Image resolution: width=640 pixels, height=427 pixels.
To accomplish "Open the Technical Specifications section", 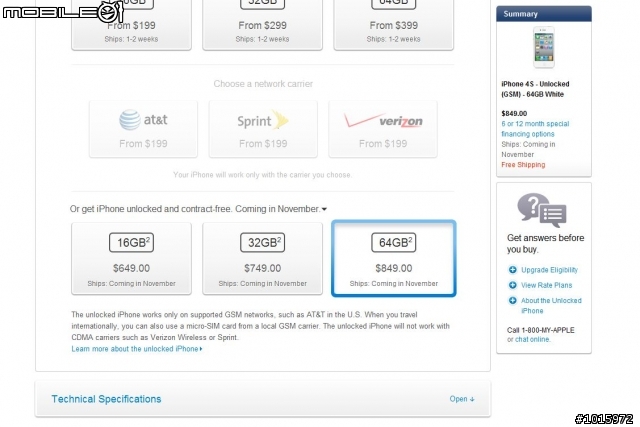I will coord(106,399).
